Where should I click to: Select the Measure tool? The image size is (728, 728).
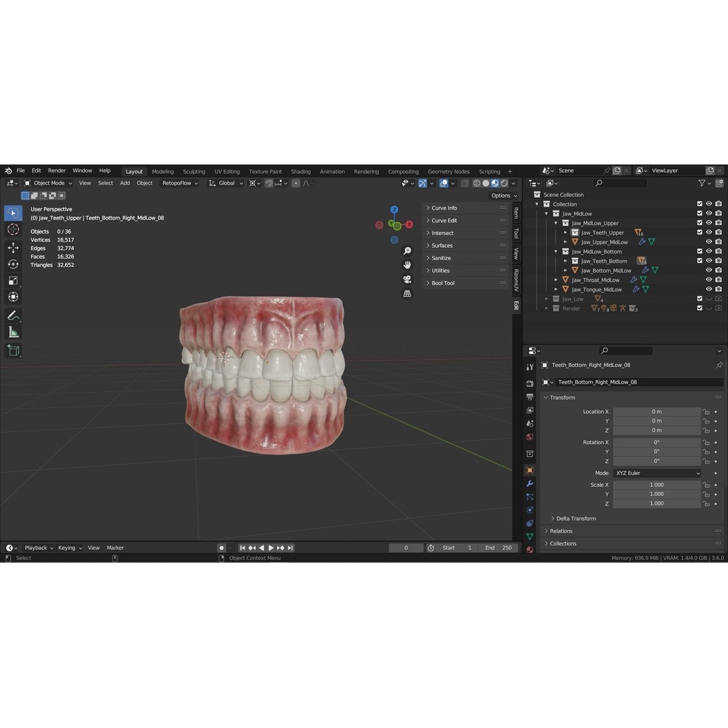pyautogui.click(x=13, y=332)
